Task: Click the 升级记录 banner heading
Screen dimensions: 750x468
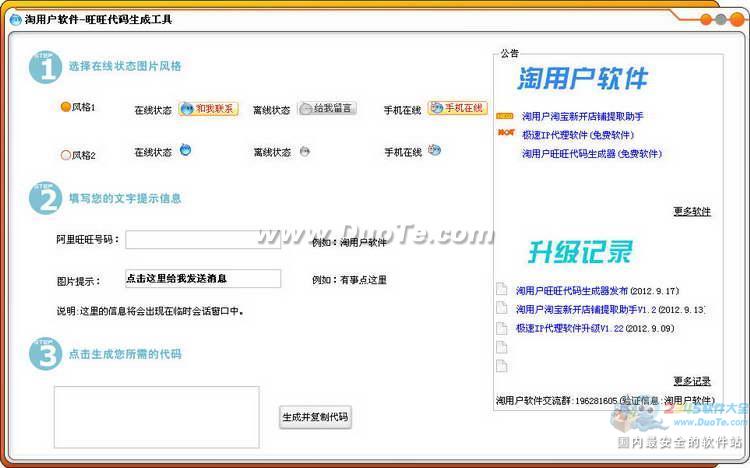Action: click(x=580, y=252)
